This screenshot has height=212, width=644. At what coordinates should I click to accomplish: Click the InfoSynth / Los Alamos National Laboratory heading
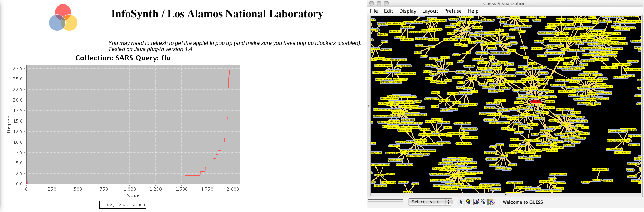(217, 14)
